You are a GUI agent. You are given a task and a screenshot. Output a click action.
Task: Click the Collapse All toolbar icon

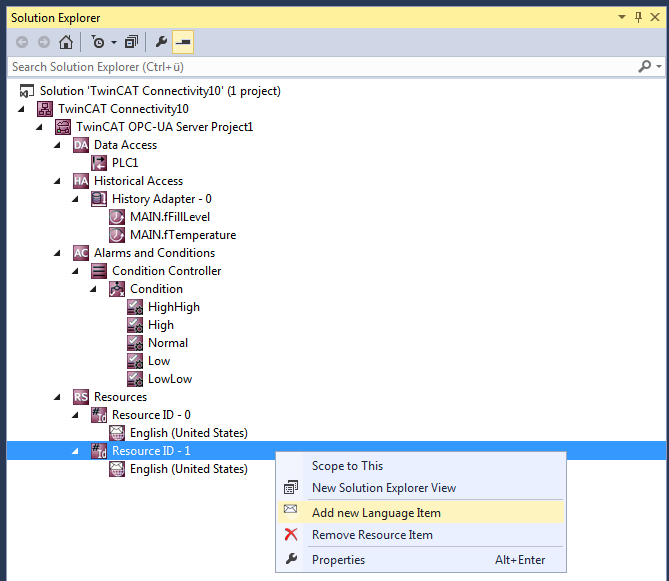click(131, 42)
